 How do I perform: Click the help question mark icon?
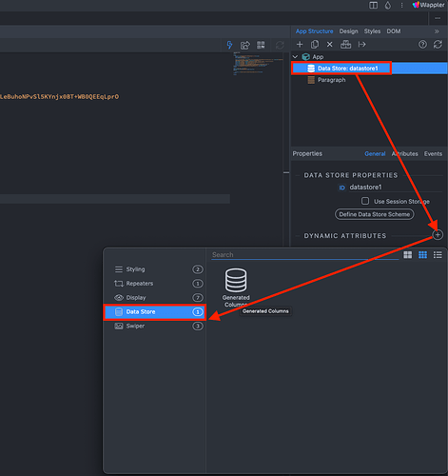tap(422, 45)
